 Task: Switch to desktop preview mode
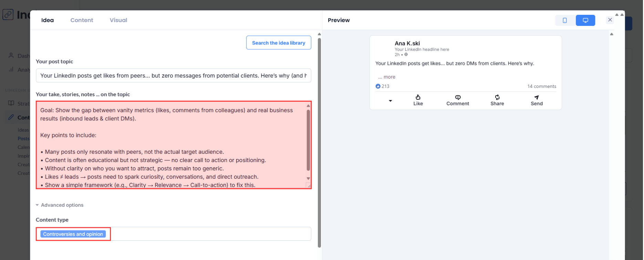(585, 20)
